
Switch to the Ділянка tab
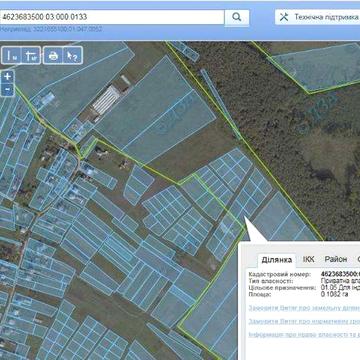pyautogui.click(x=277, y=260)
